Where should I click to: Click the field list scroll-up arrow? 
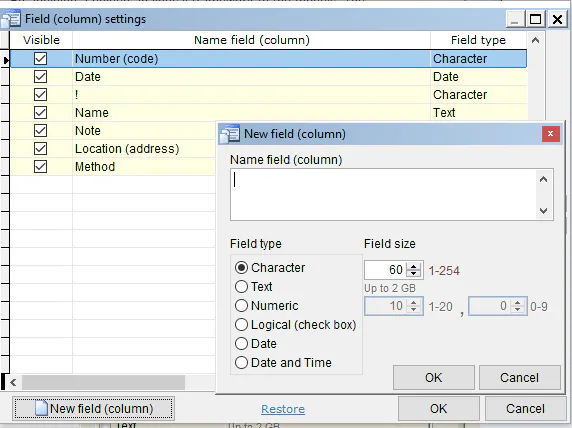[x=535, y=40]
